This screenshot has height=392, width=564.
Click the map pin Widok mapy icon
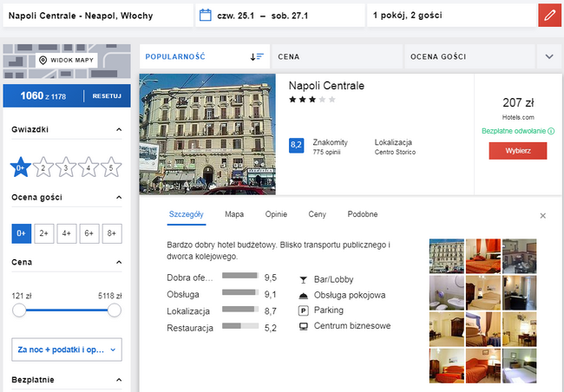43,60
